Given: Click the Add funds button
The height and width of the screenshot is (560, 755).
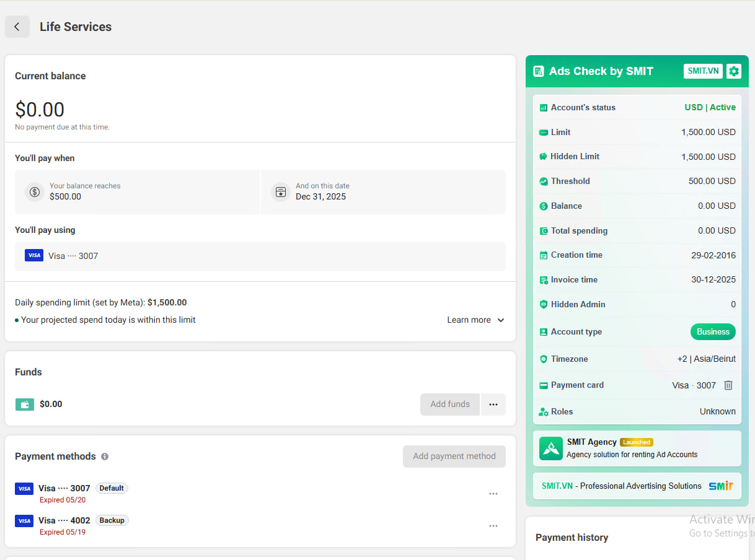Looking at the screenshot, I should tap(450, 405).
